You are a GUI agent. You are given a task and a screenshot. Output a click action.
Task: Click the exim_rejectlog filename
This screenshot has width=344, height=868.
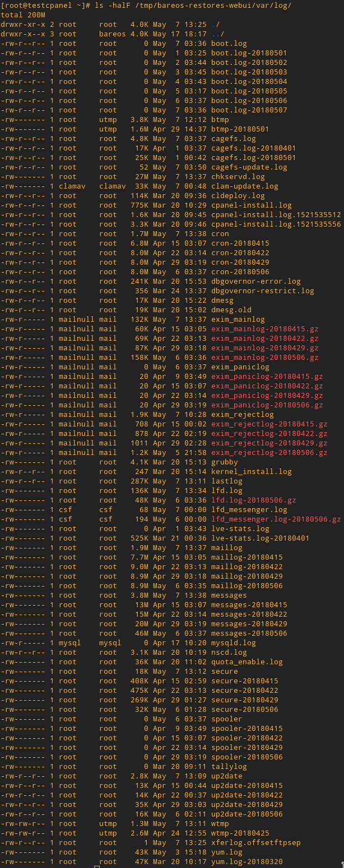(x=242, y=415)
